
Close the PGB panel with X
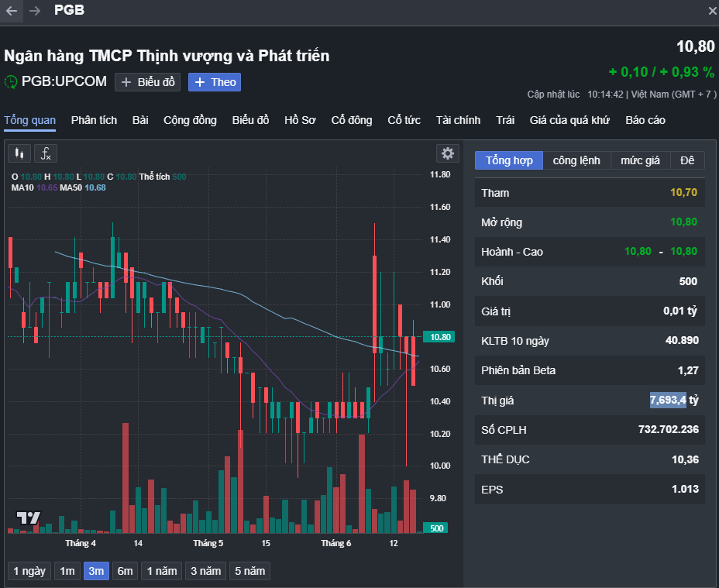712,11
